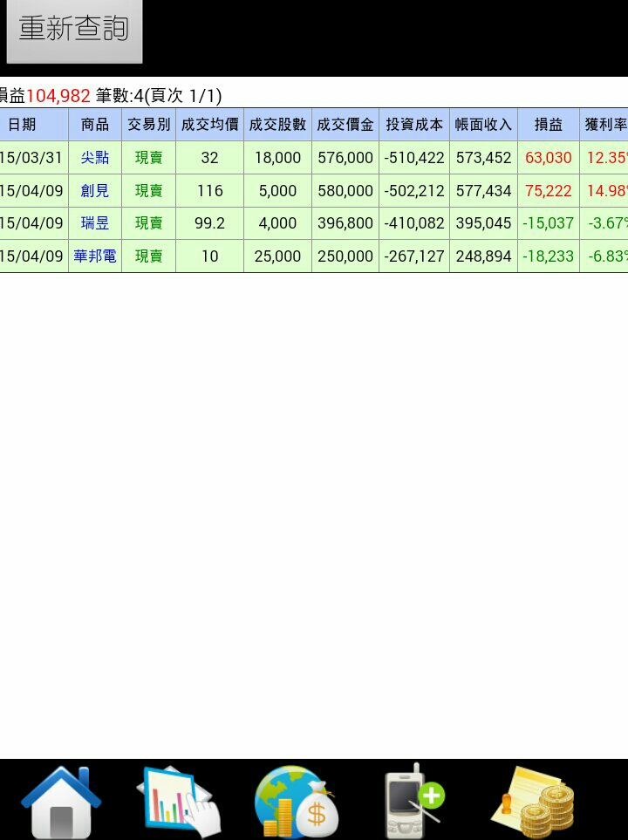The height and width of the screenshot is (840, 628).
Task: Click the amount 576,000
Action: 345,158
